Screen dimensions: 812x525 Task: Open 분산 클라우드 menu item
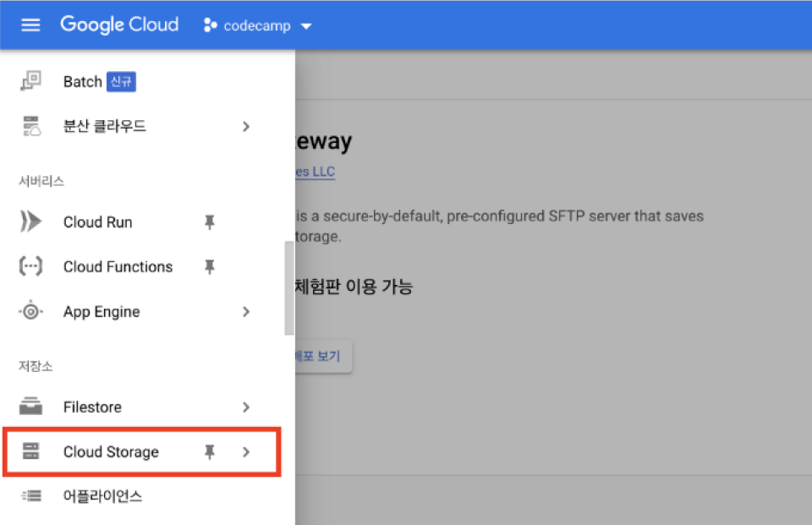point(105,126)
